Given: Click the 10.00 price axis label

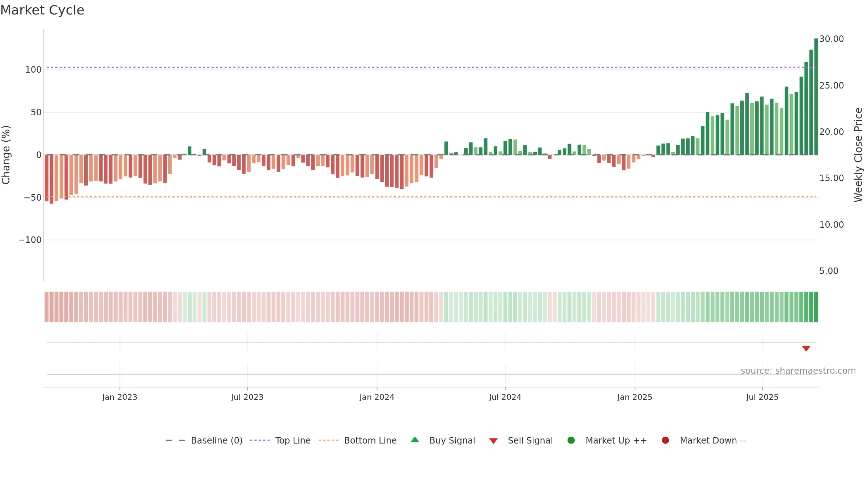Looking at the screenshot, I should [x=831, y=225].
